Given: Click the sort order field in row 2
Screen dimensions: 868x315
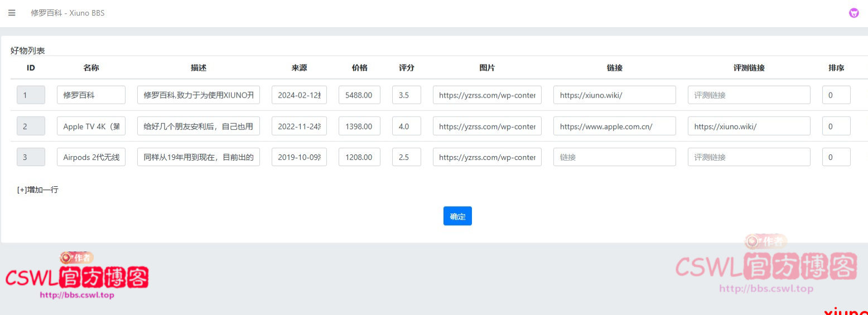Looking at the screenshot, I should click(x=836, y=127).
